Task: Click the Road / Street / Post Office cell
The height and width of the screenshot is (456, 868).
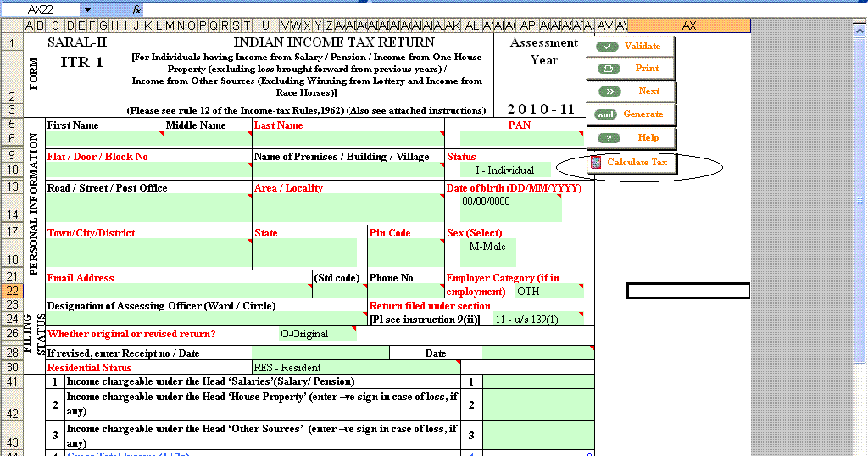Action: click(x=148, y=208)
